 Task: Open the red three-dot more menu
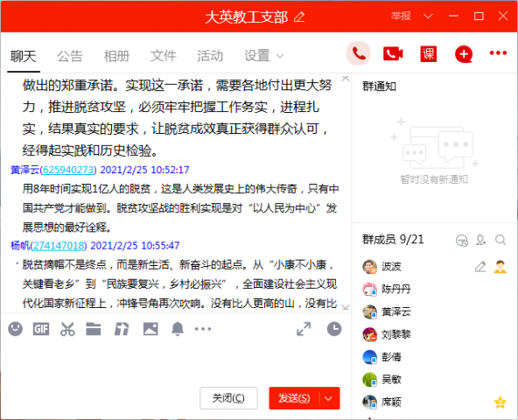pyautogui.click(x=498, y=52)
